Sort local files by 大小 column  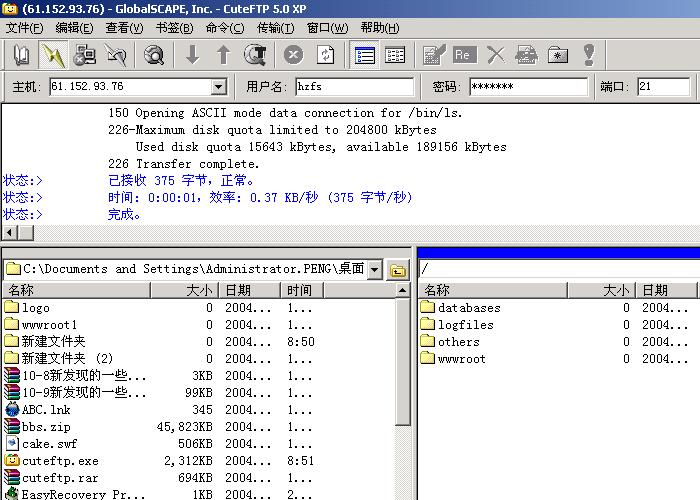(185, 290)
